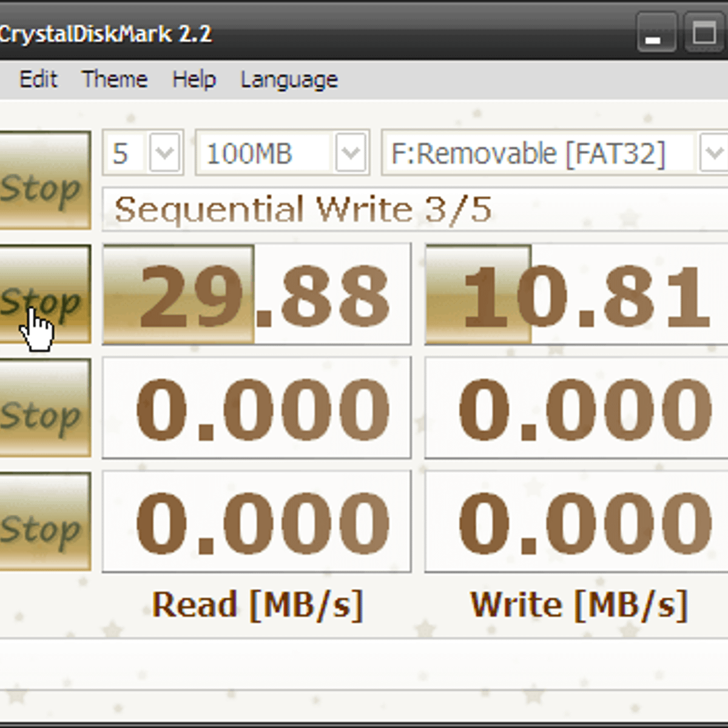Screen dimensions: 728x728
Task: Click the bottom-row 0.000 write result
Action: [x=576, y=522]
